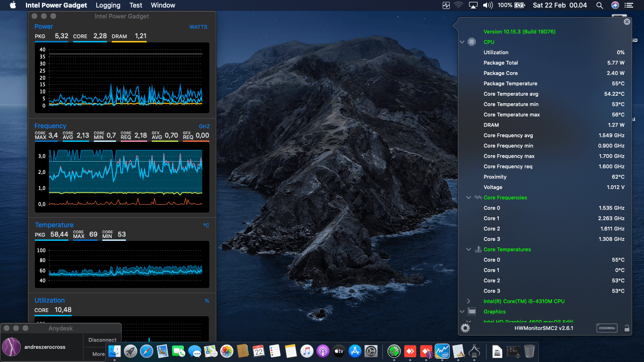
Task: Click the Frequency section heading
Action: click(50, 126)
